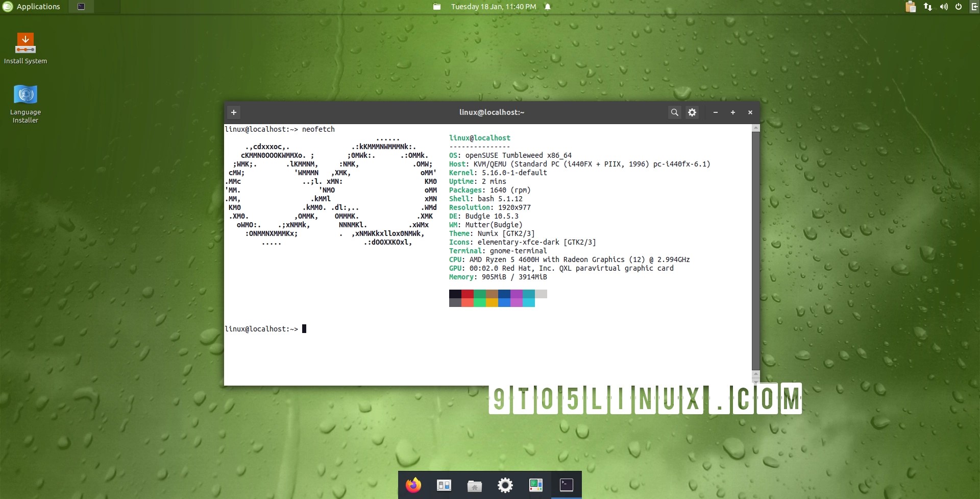Open the terminal settings gear menu
The height and width of the screenshot is (499, 980).
click(x=692, y=112)
